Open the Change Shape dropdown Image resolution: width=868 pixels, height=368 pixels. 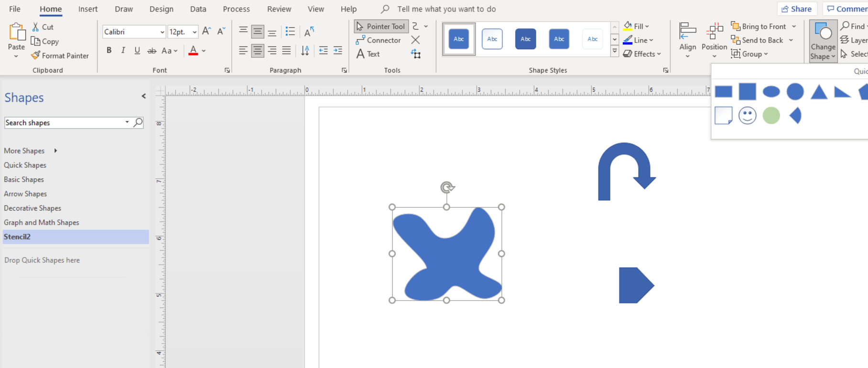[823, 42]
